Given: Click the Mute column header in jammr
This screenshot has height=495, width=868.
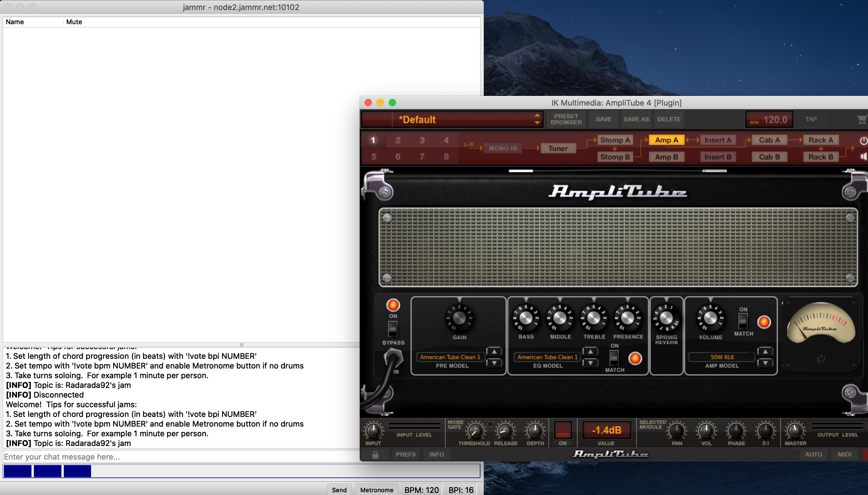Looking at the screenshot, I should point(74,22).
